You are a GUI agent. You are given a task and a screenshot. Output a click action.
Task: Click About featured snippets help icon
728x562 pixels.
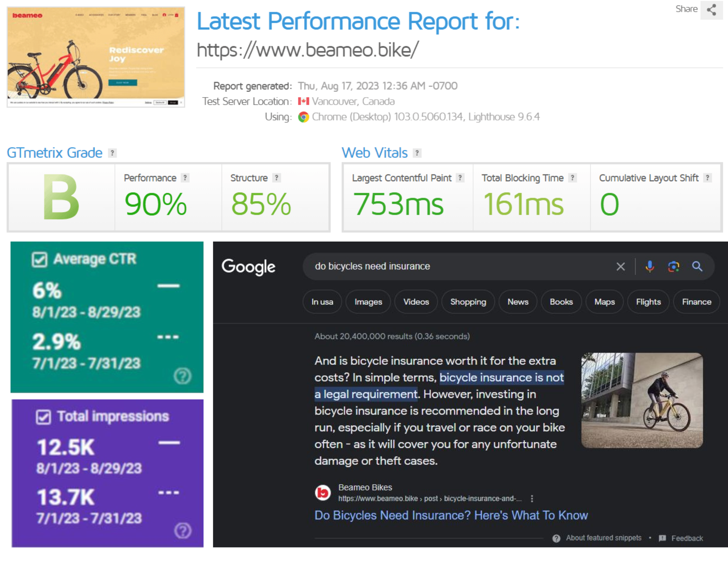(x=556, y=538)
